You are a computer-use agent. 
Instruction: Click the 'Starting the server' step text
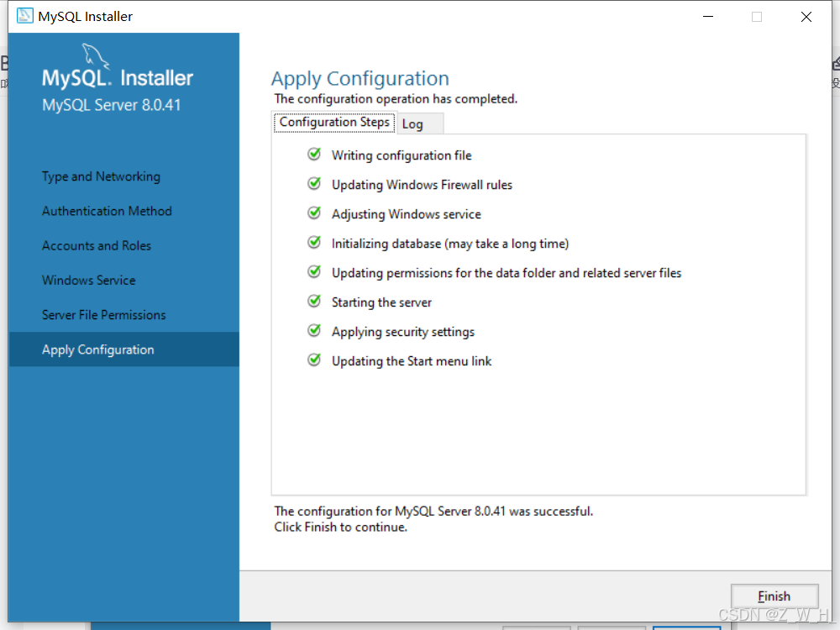(381, 302)
